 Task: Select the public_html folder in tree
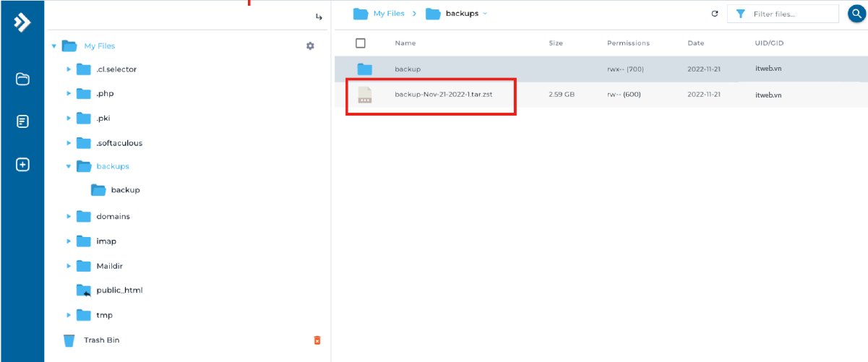click(x=119, y=290)
